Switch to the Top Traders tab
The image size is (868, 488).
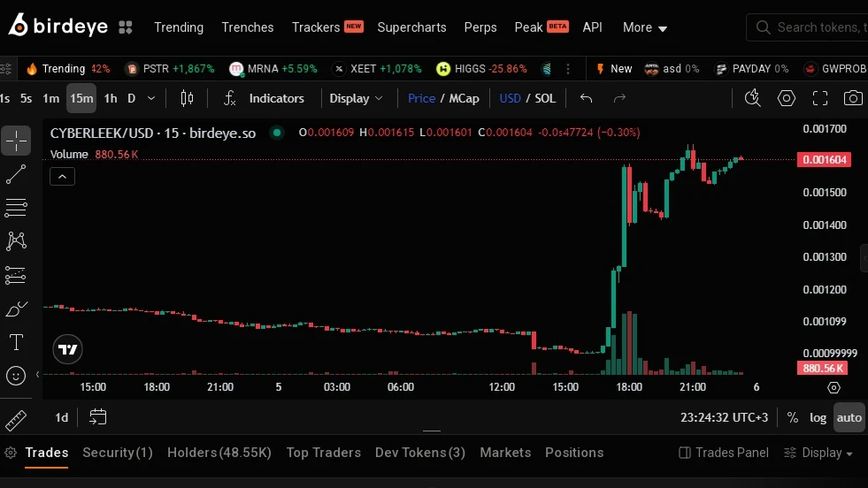click(x=323, y=454)
